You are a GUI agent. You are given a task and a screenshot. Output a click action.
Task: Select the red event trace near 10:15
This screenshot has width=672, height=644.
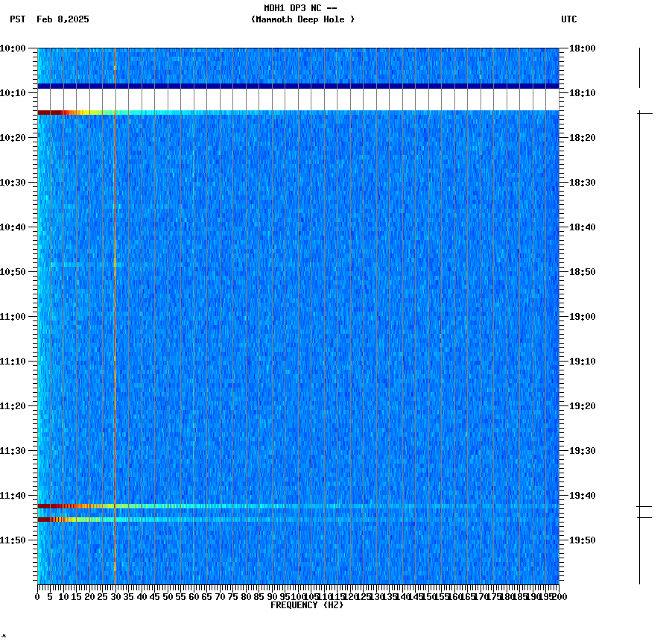click(75, 112)
